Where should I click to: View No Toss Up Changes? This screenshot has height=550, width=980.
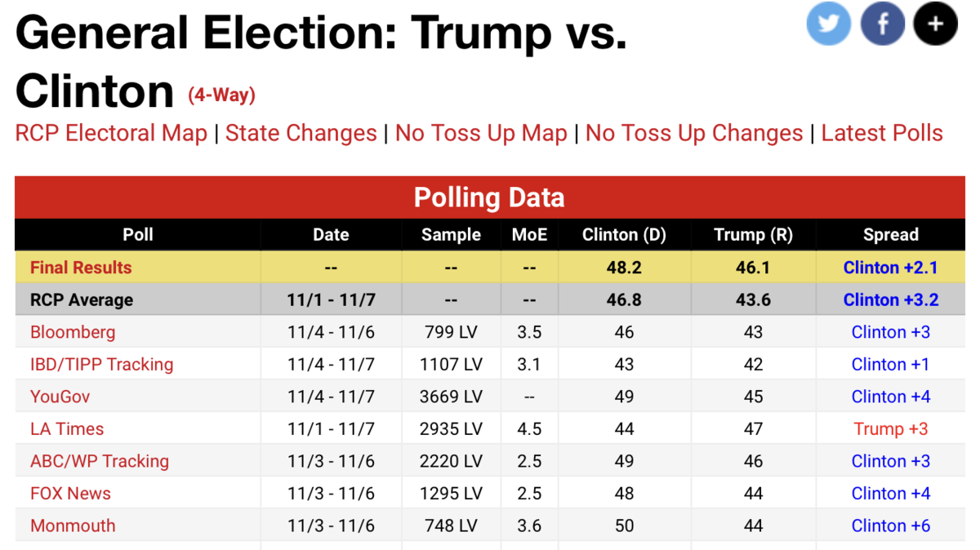pos(694,133)
